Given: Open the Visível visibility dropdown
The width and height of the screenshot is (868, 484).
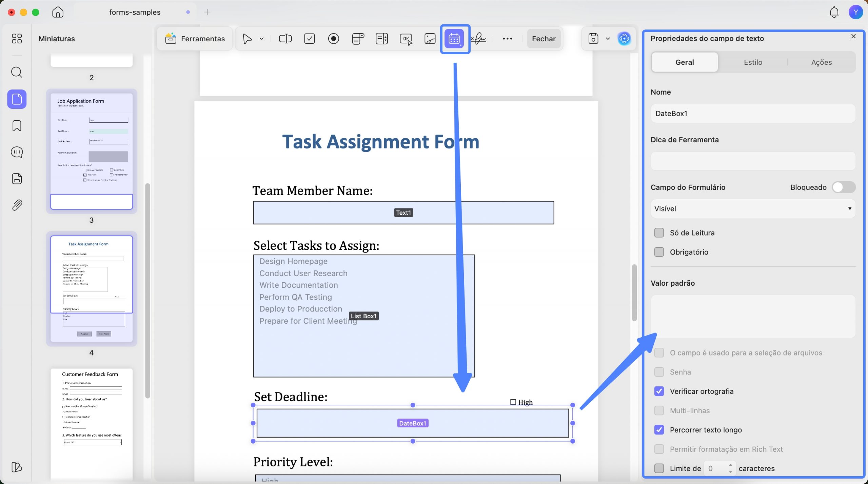Looking at the screenshot, I should [753, 209].
